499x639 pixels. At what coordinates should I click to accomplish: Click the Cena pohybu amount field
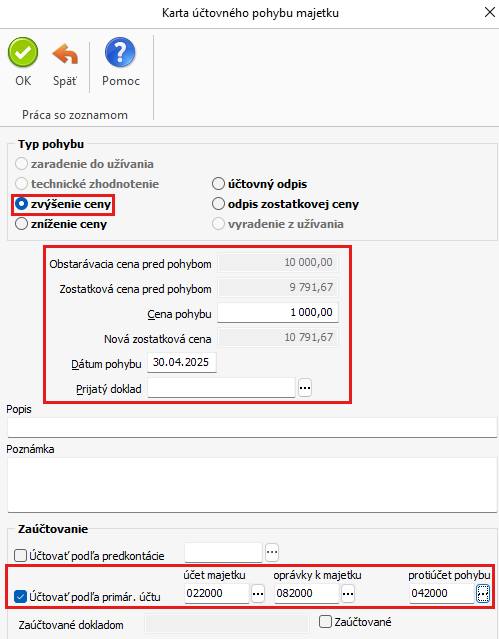(x=278, y=313)
